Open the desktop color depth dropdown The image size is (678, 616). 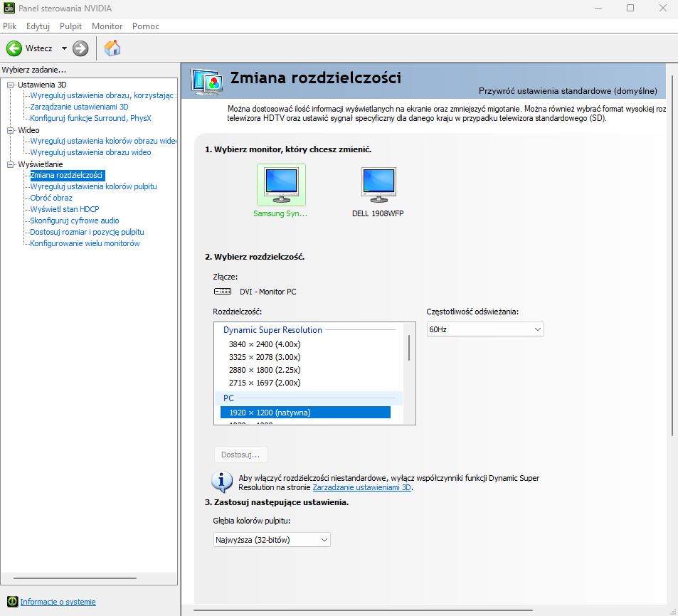tap(272, 540)
